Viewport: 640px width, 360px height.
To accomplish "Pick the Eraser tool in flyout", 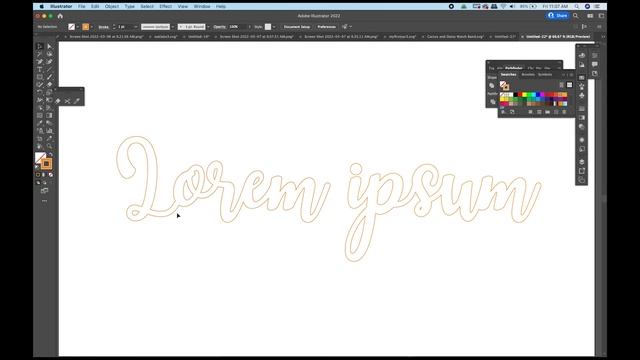I will click(58, 101).
